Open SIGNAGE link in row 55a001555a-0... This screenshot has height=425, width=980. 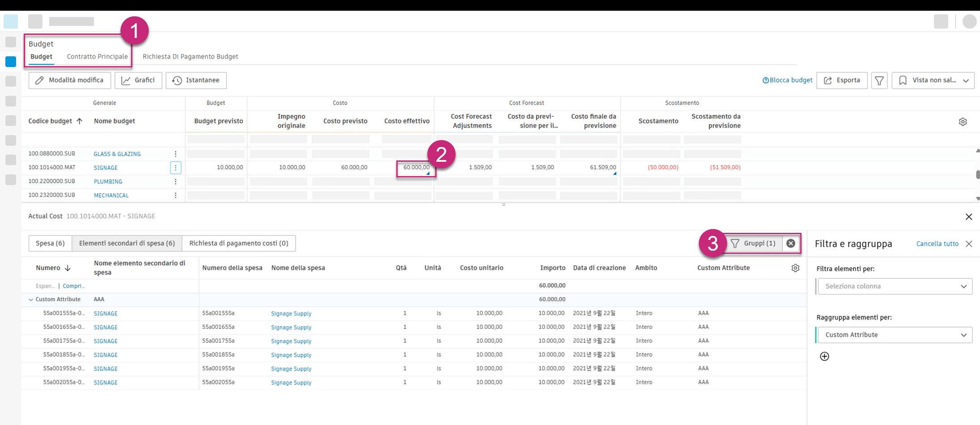106,314
